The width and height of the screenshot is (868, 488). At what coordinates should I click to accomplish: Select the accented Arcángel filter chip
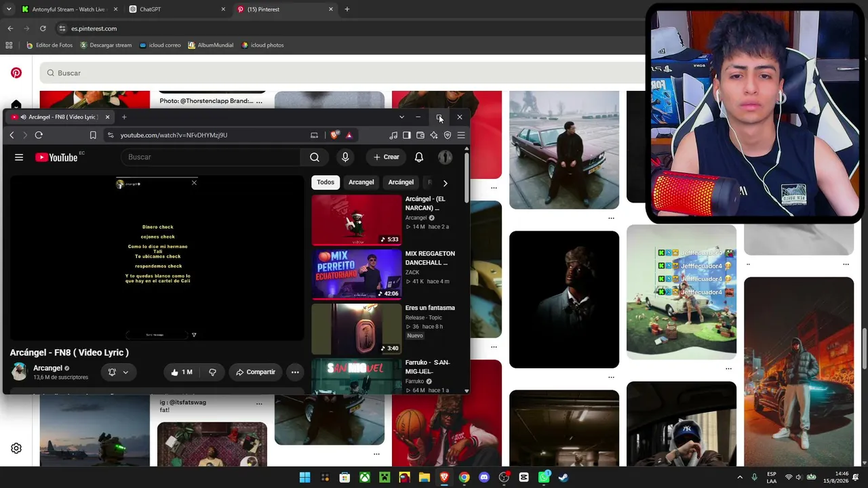(401, 182)
